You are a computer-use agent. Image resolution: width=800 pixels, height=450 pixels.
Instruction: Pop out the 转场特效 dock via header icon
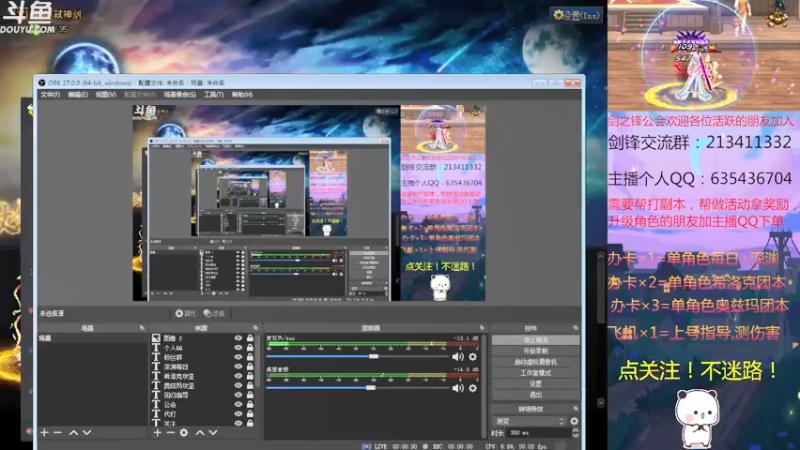pos(575,409)
